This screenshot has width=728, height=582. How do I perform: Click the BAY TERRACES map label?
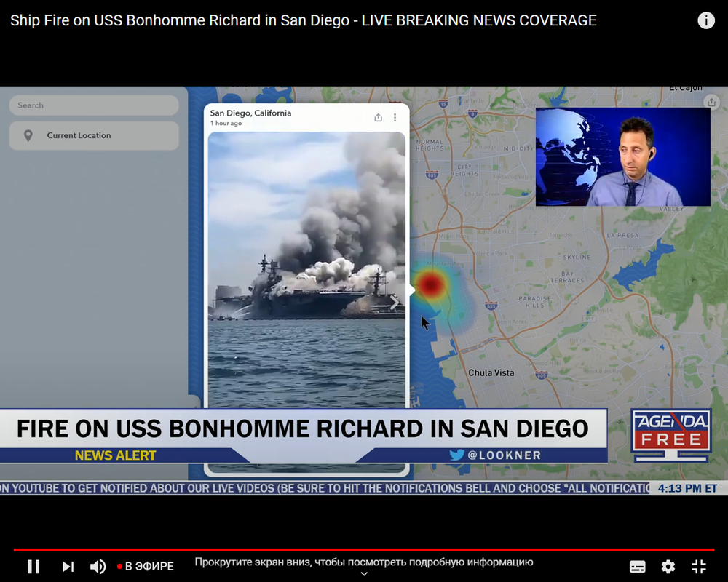click(x=567, y=276)
